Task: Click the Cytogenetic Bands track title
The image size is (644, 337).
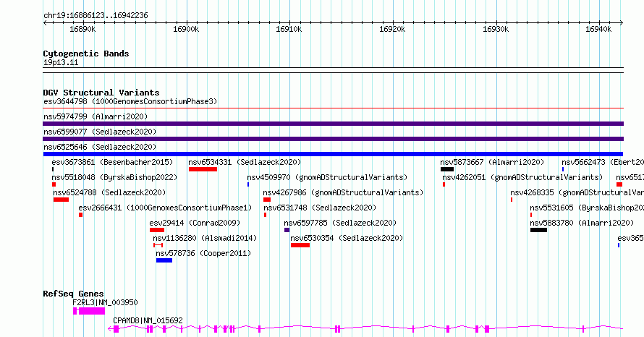Action: [86, 54]
